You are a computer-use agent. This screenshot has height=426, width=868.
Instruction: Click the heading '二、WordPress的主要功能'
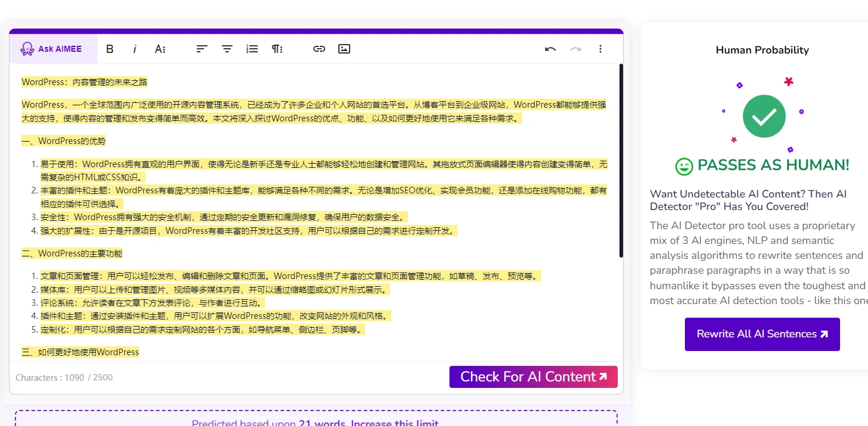point(72,253)
